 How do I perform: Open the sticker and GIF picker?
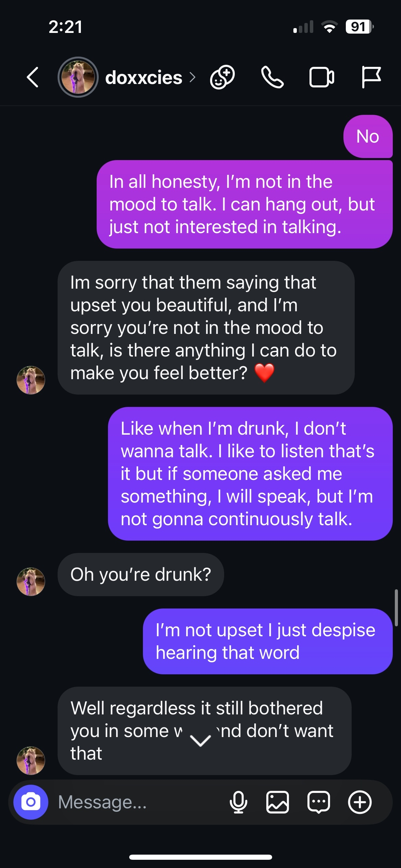tap(319, 802)
